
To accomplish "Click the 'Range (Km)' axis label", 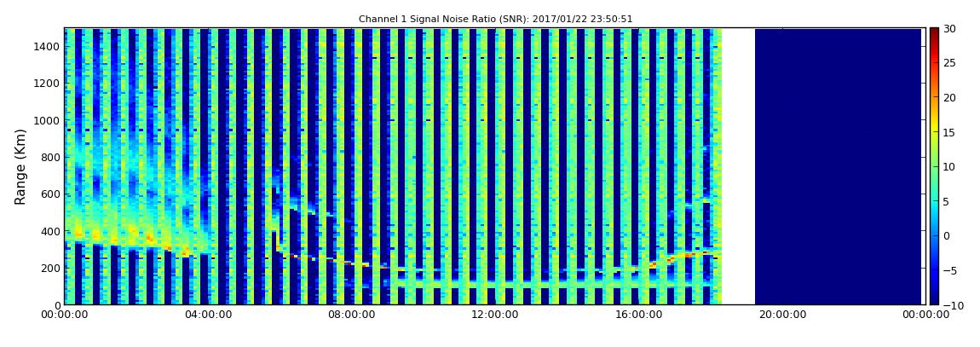I will [20, 167].
